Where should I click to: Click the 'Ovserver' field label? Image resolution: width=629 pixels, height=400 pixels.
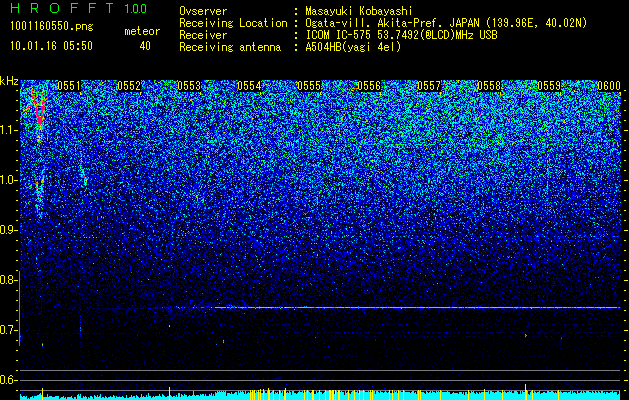(x=203, y=11)
